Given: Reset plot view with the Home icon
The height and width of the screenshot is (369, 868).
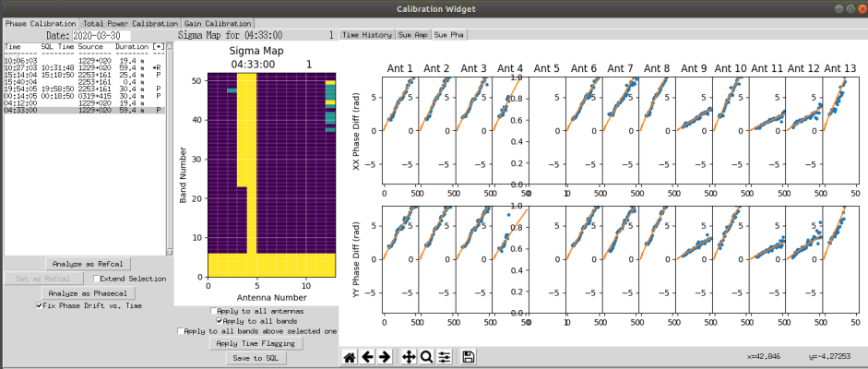Looking at the screenshot, I should pos(350,357).
